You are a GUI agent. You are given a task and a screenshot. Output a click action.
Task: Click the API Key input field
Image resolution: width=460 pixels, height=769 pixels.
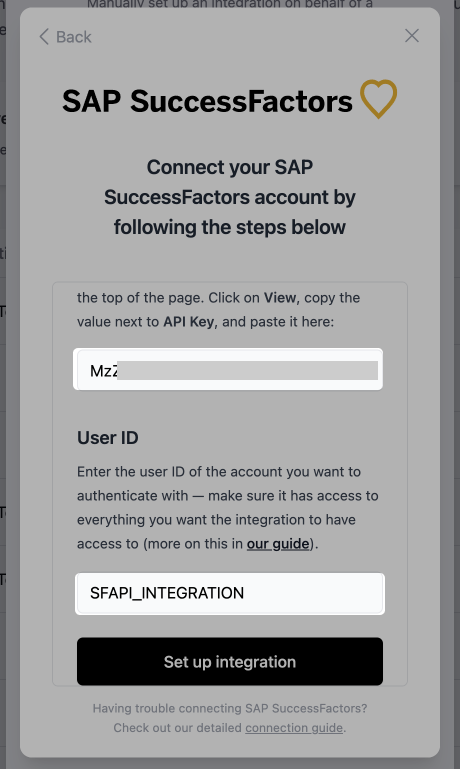pyautogui.click(x=230, y=370)
